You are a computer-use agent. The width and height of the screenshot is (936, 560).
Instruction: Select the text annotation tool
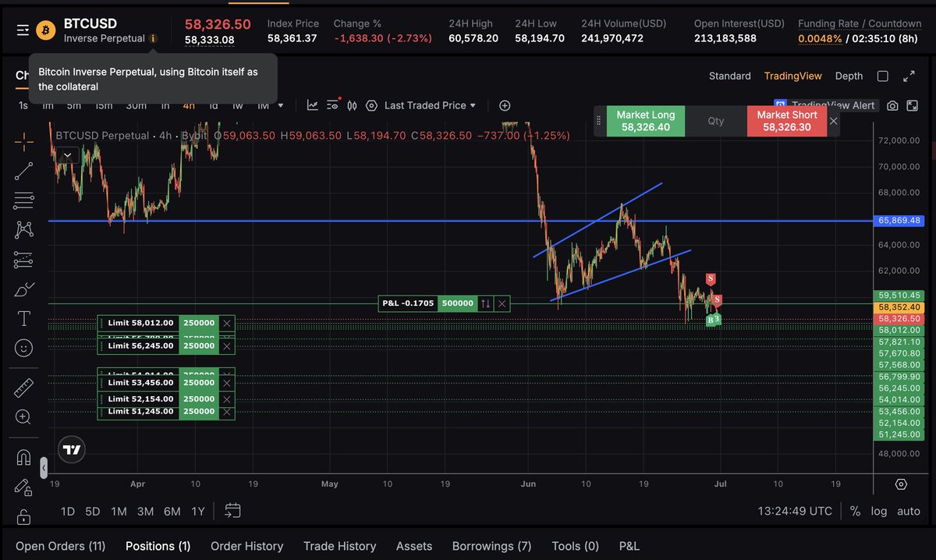coord(24,318)
